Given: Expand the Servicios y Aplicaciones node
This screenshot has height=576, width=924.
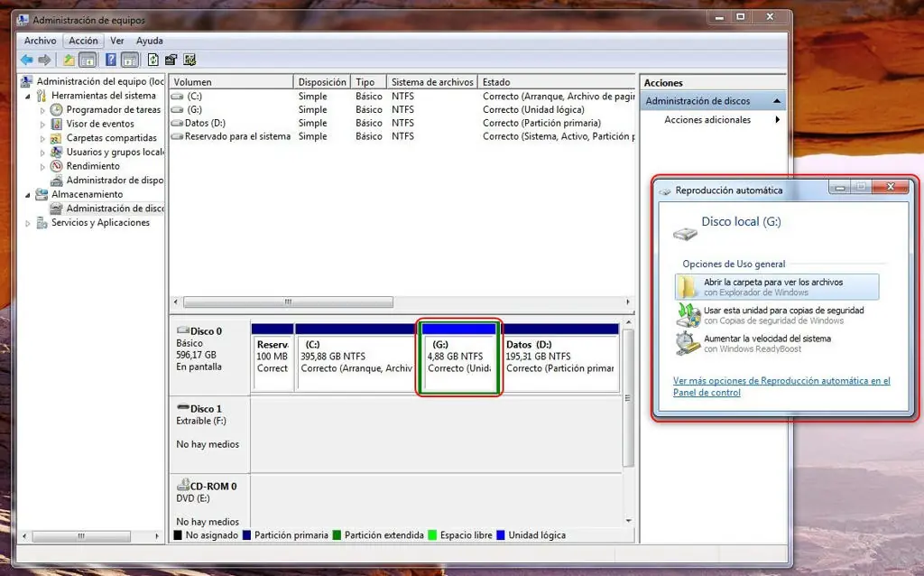Looking at the screenshot, I should [28, 223].
